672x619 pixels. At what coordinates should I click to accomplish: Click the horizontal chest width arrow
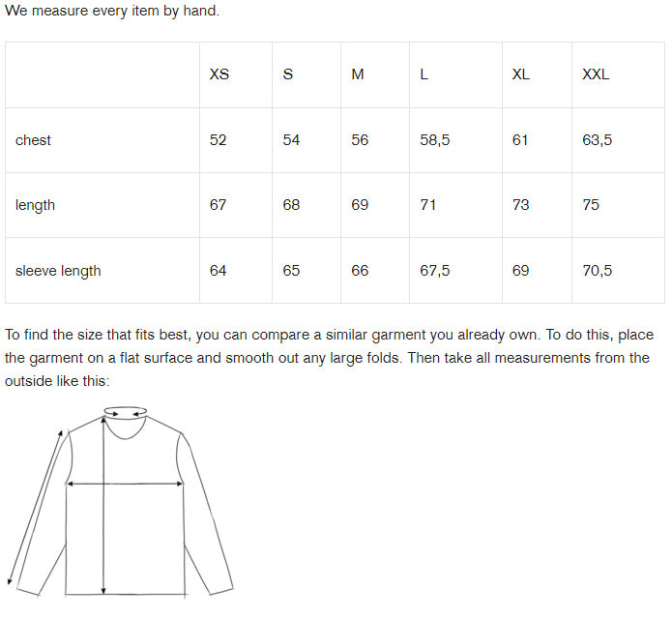coord(125,484)
